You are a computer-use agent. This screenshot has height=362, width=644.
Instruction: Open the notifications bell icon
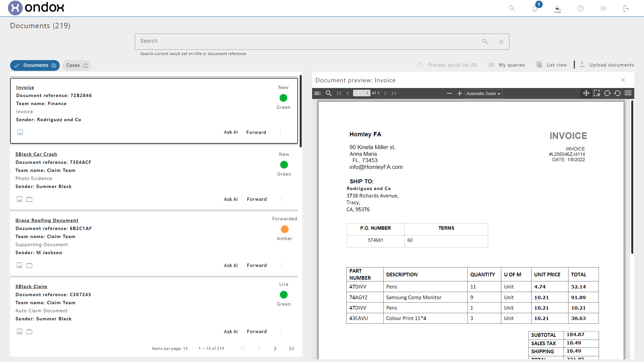535,9
